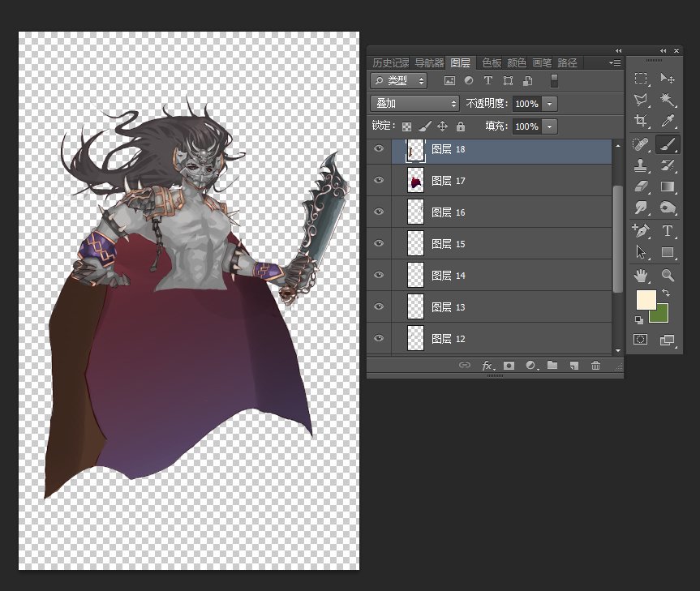The width and height of the screenshot is (700, 591).
Task: Toggle Quick Mask mode
Action: click(640, 340)
